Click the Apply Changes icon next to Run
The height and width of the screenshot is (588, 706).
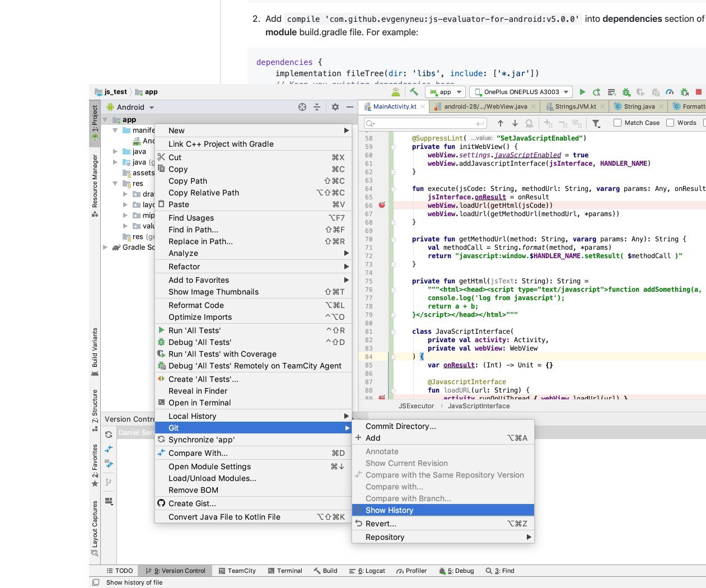(x=597, y=92)
